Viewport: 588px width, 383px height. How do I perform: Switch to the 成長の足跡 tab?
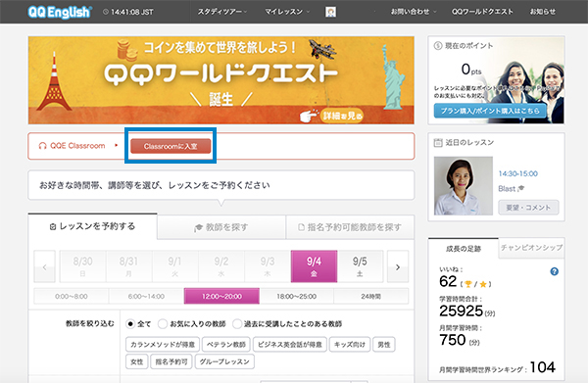pos(464,249)
